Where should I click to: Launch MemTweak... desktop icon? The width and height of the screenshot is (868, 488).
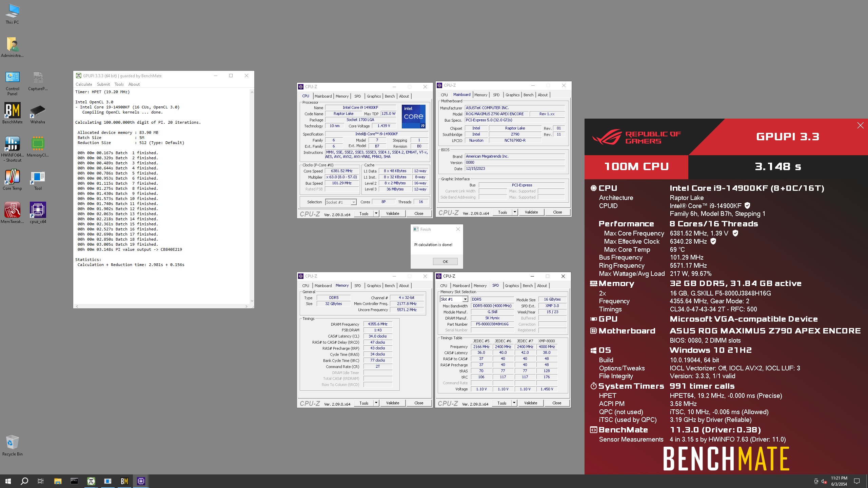pos(12,213)
